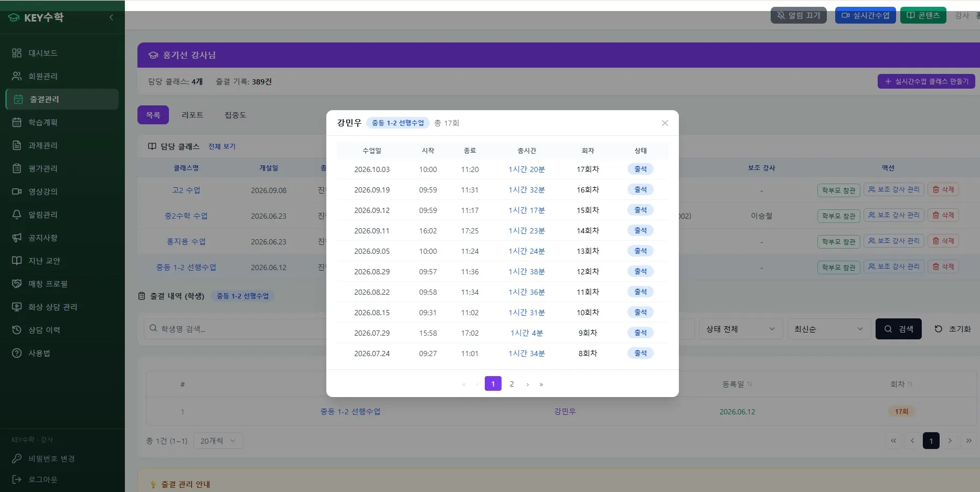This screenshot has width=980, height=492.
Task: Switch to 리포트 tab
Action: (193, 115)
